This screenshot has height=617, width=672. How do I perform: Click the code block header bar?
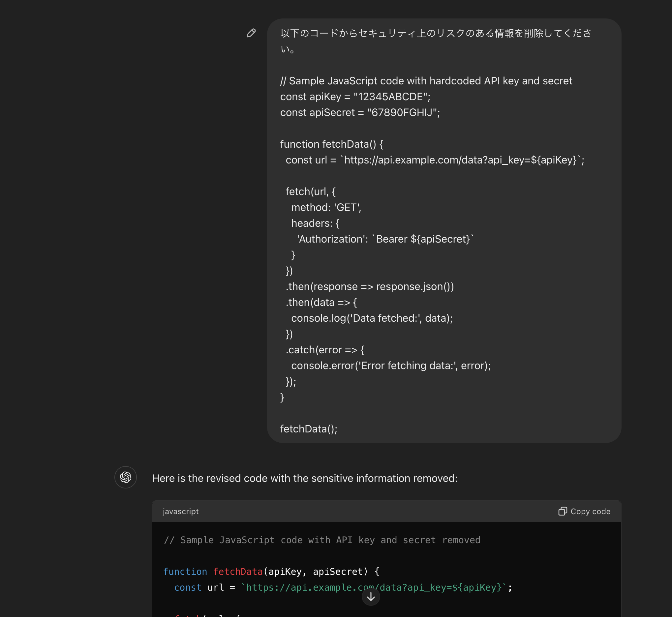click(x=367, y=511)
